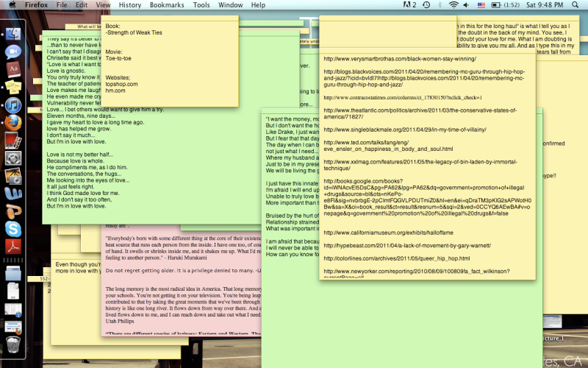Open the History menu
Viewport: 588px width, 368px height.
(130, 5)
